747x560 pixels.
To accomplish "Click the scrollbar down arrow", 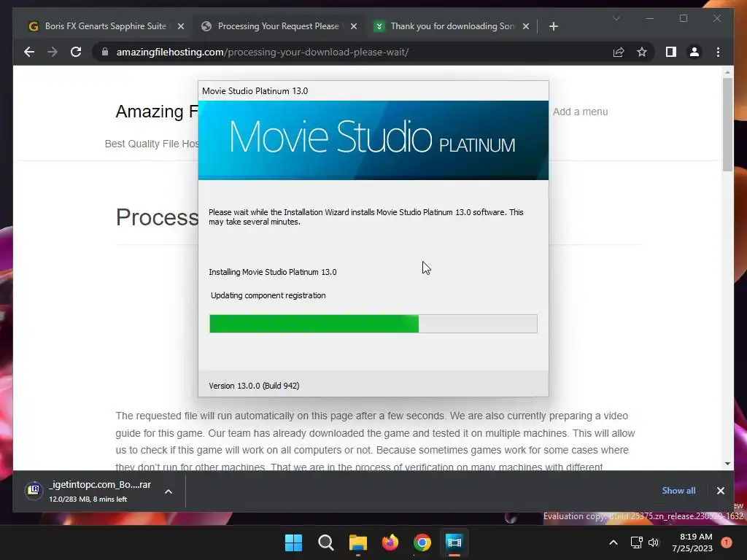I will click(x=727, y=463).
